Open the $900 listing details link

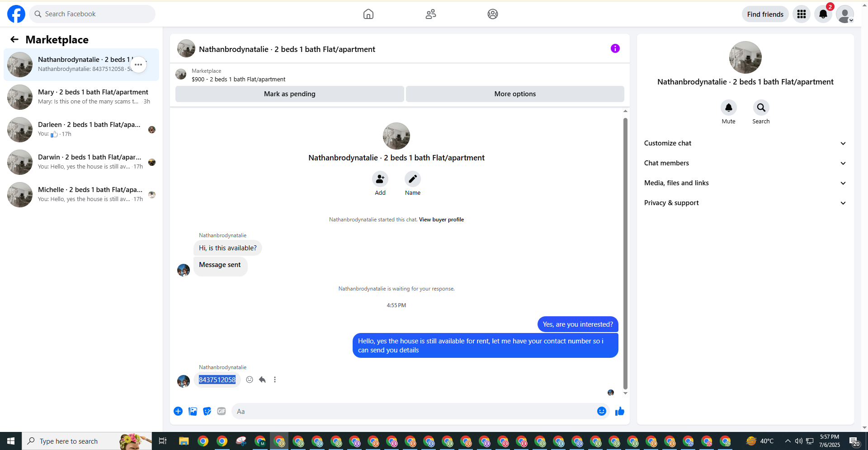coord(238,79)
